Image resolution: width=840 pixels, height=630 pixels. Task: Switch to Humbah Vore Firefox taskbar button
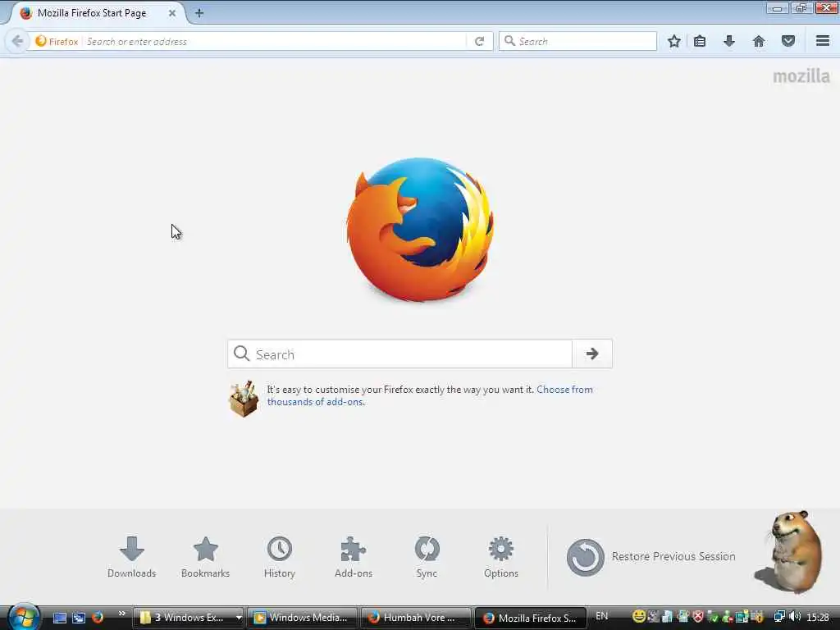tap(416, 618)
